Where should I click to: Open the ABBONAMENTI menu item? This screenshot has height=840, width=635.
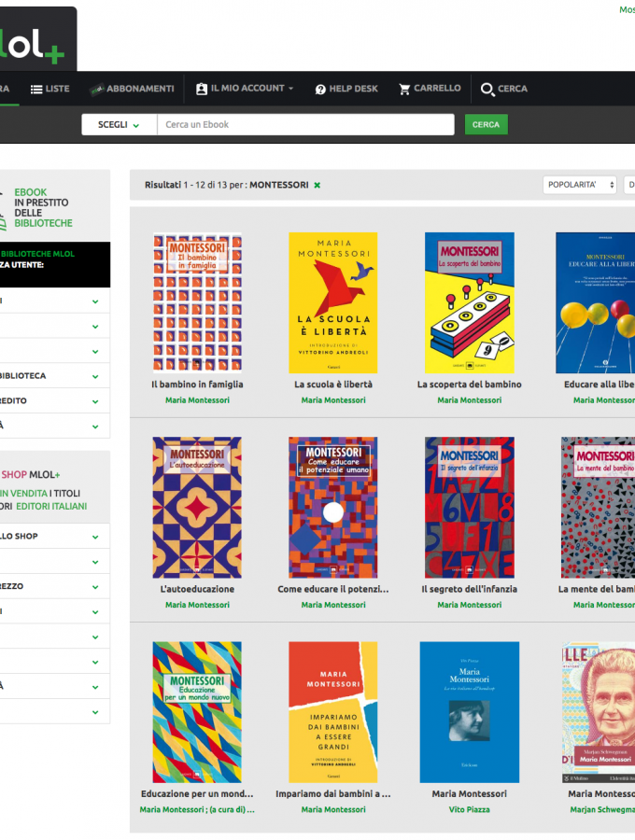[x=132, y=89]
